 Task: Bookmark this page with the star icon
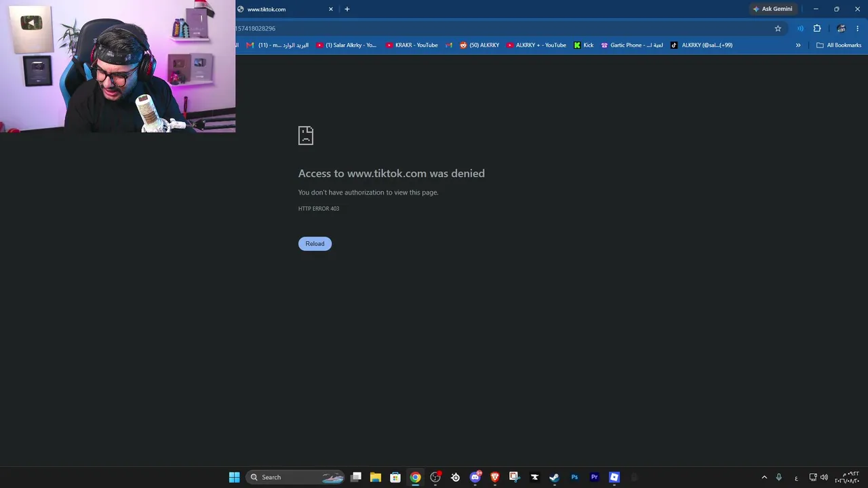pyautogui.click(x=778, y=28)
